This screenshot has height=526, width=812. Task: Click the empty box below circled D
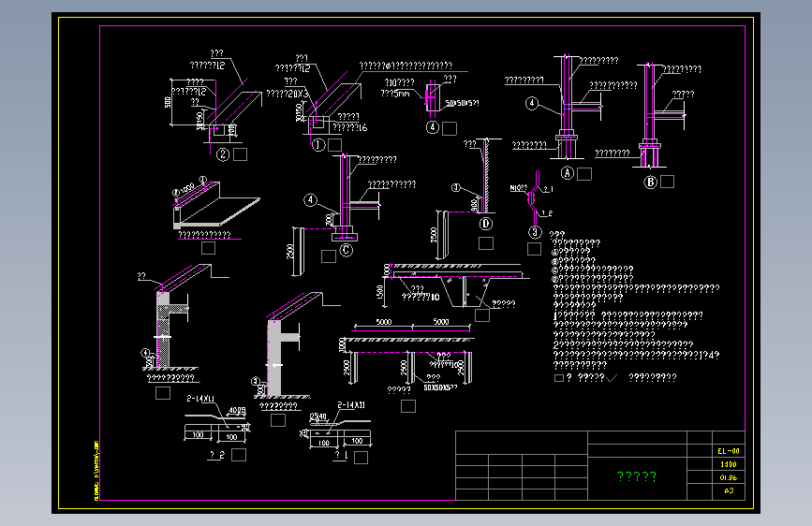point(486,243)
